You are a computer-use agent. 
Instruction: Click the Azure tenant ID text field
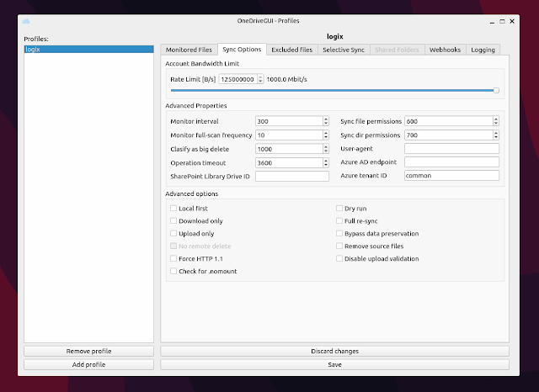click(451, 177)
